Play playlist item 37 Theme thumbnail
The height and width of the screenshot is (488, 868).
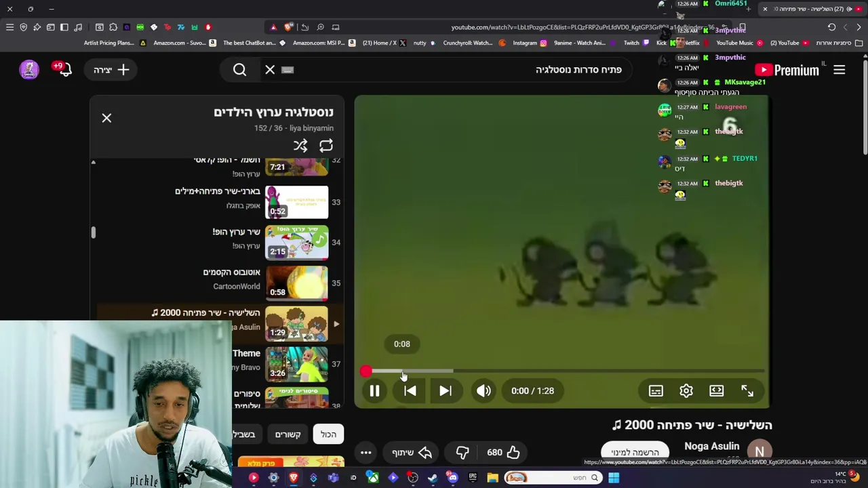pos(296,364)
